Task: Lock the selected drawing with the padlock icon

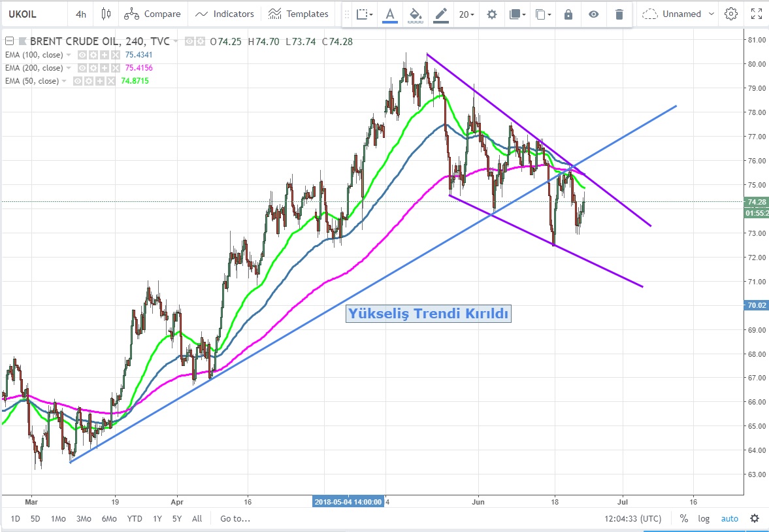Action: pos(568,14)
